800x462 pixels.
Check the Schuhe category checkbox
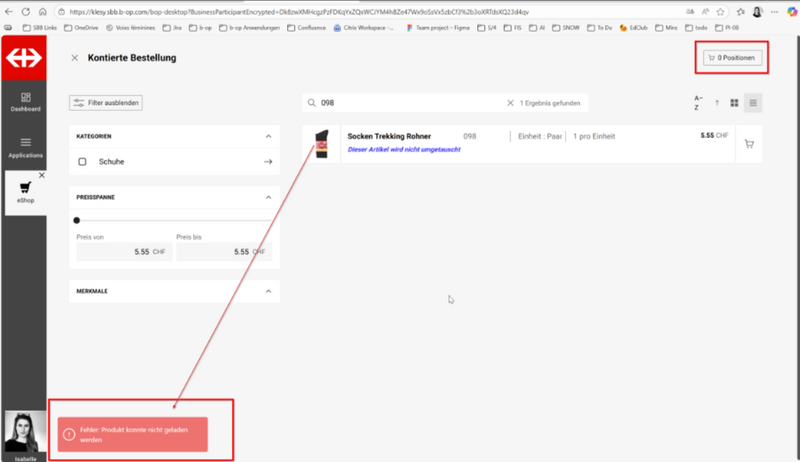tap(83, 161)
